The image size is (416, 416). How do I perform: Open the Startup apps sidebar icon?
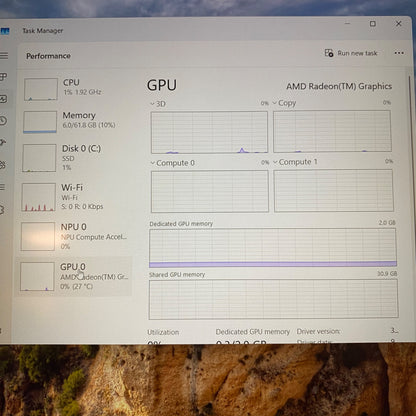click(3, 143)
